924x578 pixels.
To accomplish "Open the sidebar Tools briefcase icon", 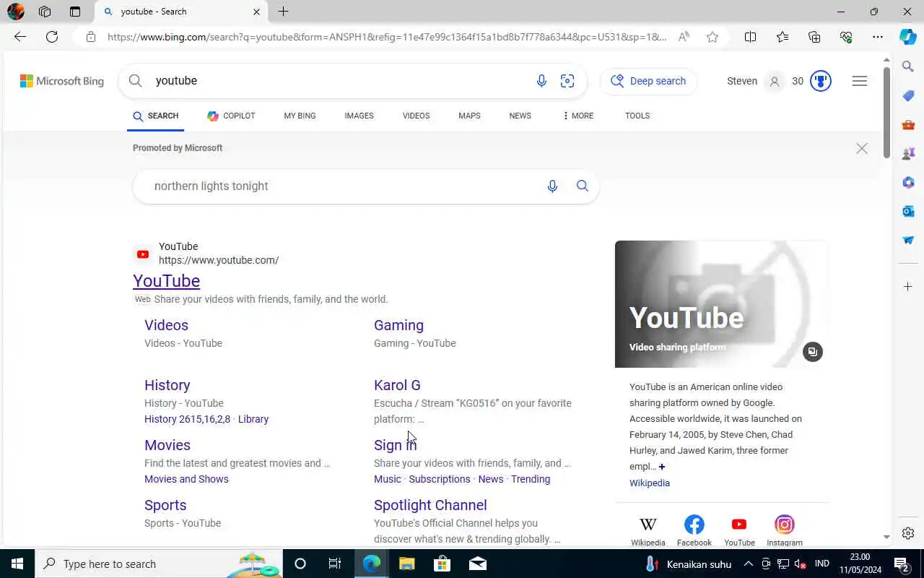I will pyautogui.click(x=908, y=124).
